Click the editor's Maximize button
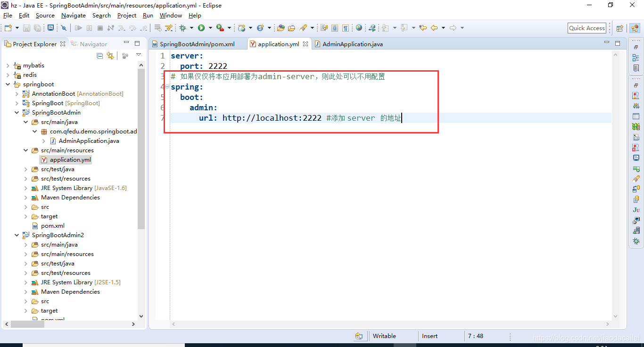This screenshot has width=644, height=347. click(618, 43)
